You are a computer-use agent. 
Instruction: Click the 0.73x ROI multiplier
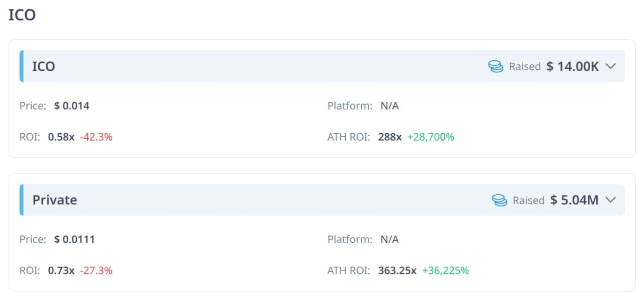click(61, 270)
